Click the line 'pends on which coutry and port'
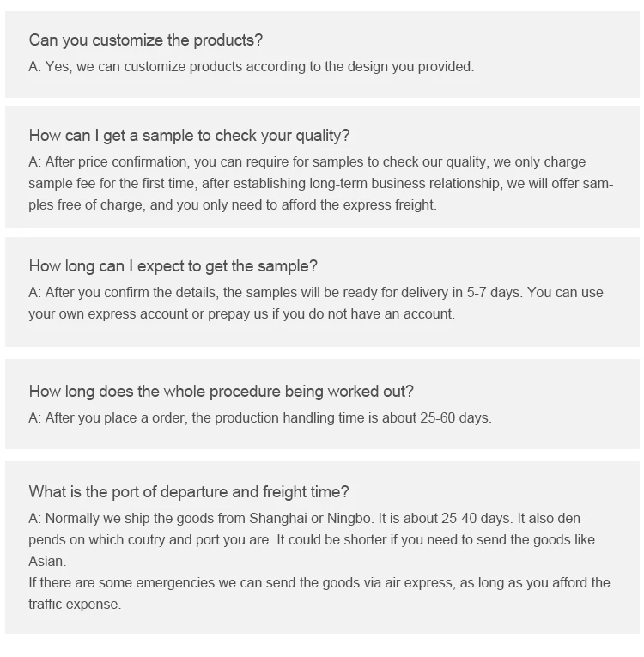Screen dimensions: 644x657 312,539
